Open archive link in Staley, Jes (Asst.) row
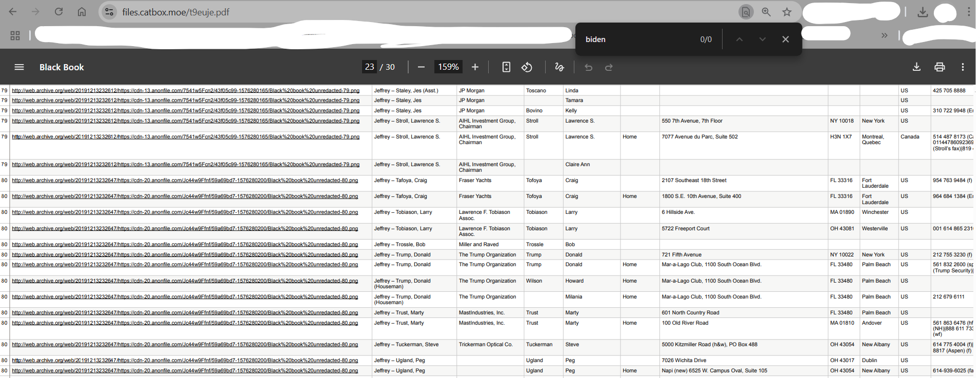This screenshot has width=980, height=378. click(186, 91)
